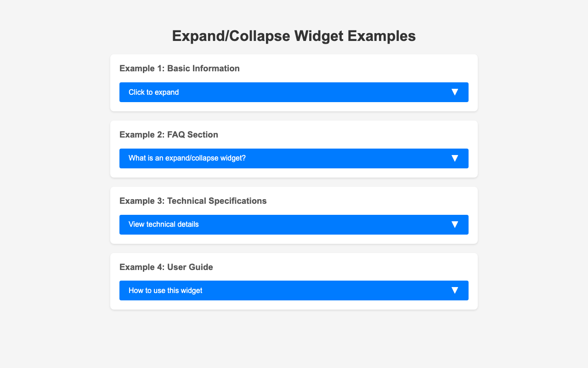Expand the "Click to expand" section
Viewport: 588px width, 368px height.
pyautogui.click(x=294, y=92)
